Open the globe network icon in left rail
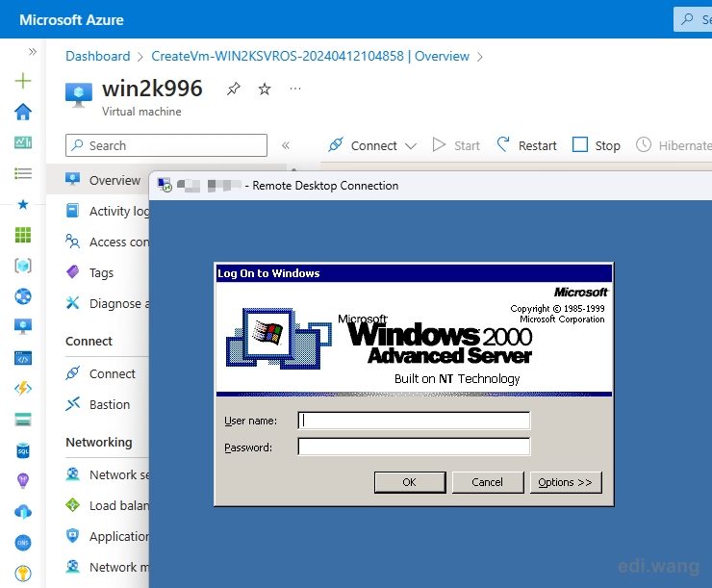This screenshot has width=712, height=588. pos(23,296)
